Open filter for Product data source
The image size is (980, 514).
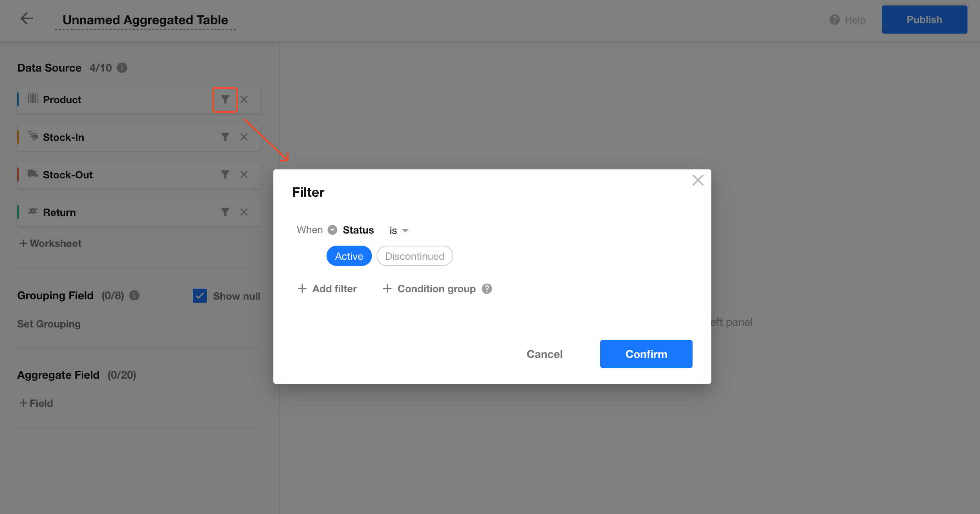225,100
